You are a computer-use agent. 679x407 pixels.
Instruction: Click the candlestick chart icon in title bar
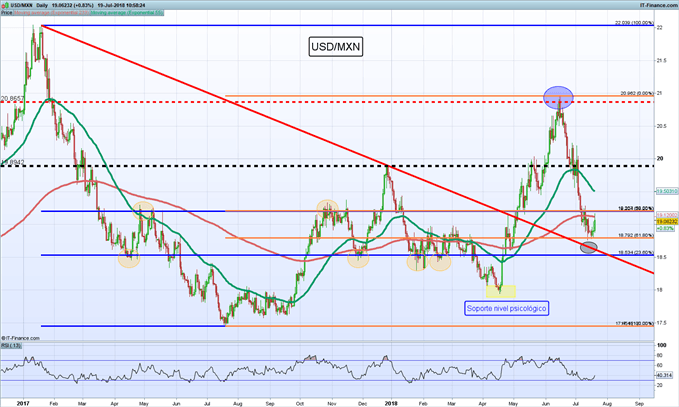(x=5, y=5)
